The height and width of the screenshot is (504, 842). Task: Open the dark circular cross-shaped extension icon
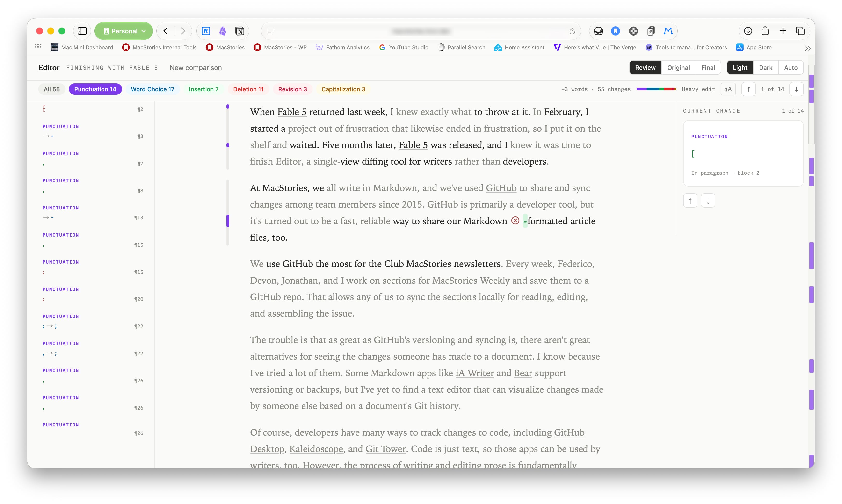(x=633, y=31)
